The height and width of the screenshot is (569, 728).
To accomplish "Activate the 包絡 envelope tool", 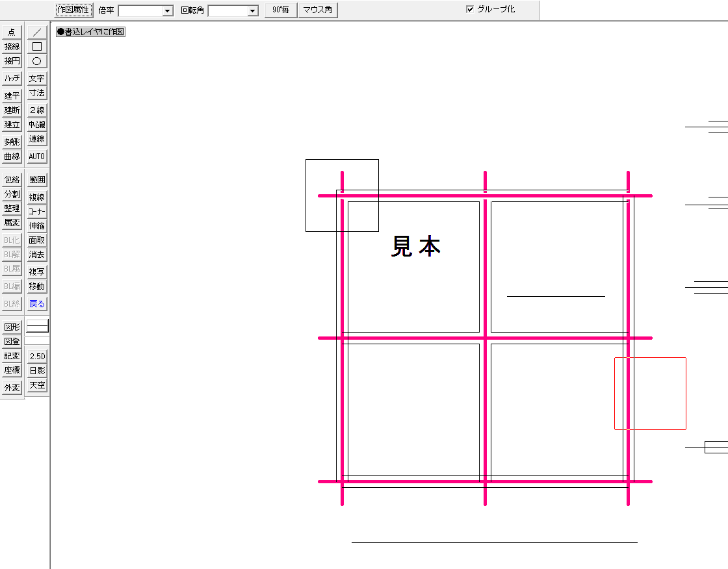I will [12, 180].
